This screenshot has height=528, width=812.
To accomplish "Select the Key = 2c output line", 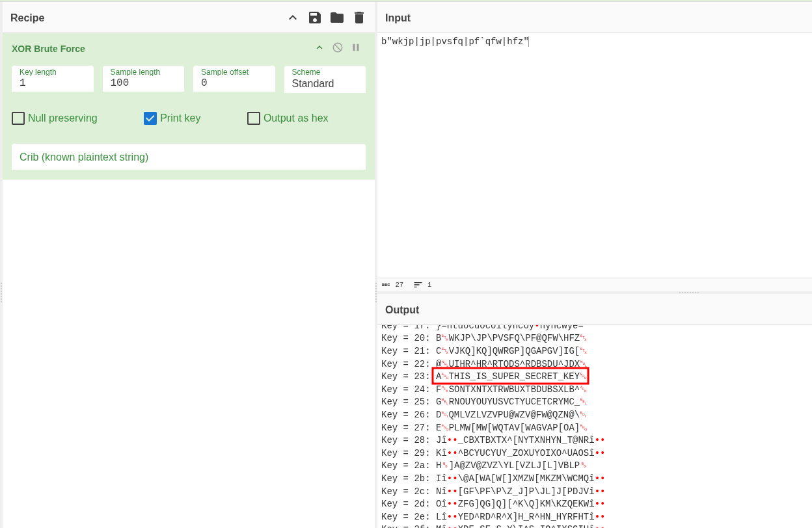I will [x=493, y=491].
